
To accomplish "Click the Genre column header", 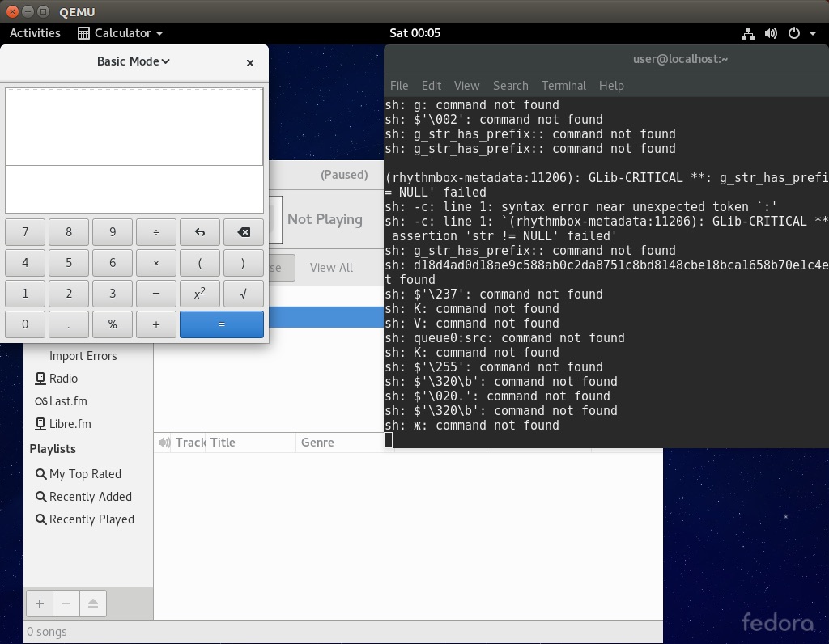I will point(317,443).
